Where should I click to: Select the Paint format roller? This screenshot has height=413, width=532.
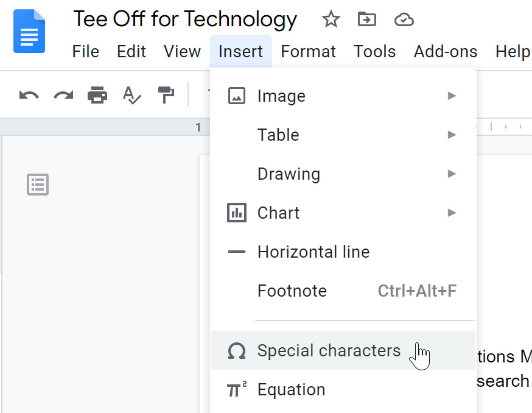pos(166,95)
